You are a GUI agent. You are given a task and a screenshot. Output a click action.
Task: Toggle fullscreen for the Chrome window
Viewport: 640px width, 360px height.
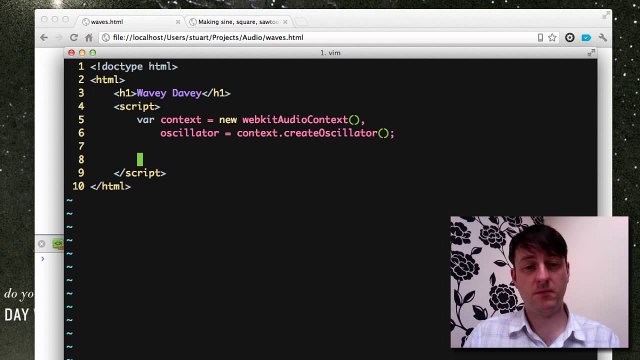tap(606, 15)
